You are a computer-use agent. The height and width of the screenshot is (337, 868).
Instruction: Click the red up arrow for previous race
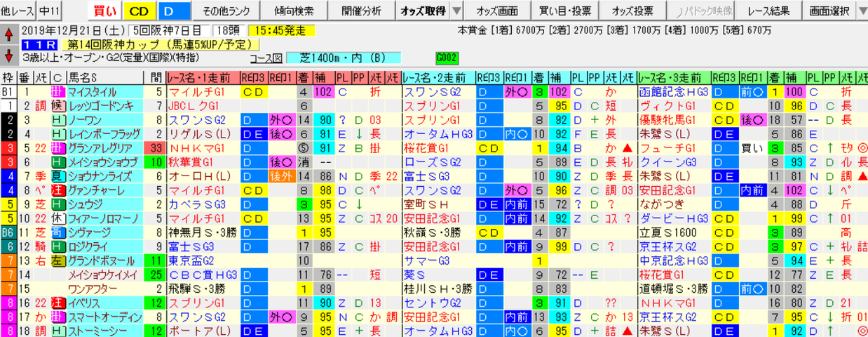pyautogui.click(x=9, y=34)
